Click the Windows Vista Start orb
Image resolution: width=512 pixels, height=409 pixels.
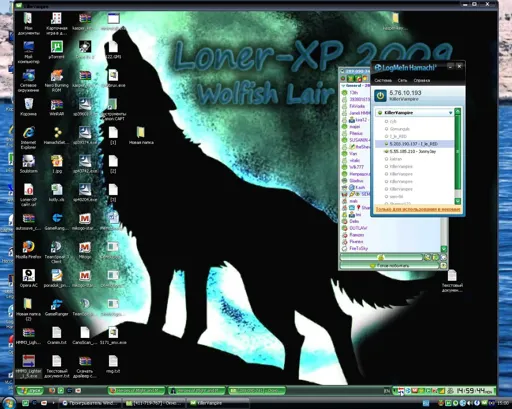[9, 402]
